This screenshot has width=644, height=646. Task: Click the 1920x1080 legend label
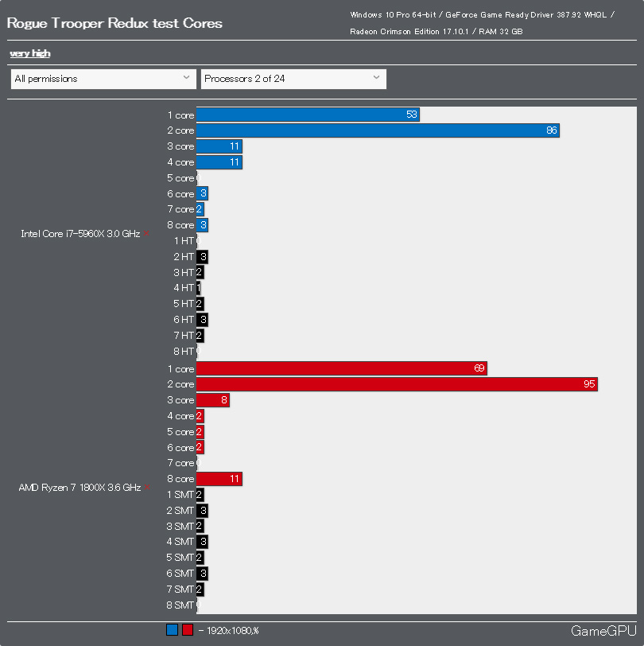(x=231, y=631)
